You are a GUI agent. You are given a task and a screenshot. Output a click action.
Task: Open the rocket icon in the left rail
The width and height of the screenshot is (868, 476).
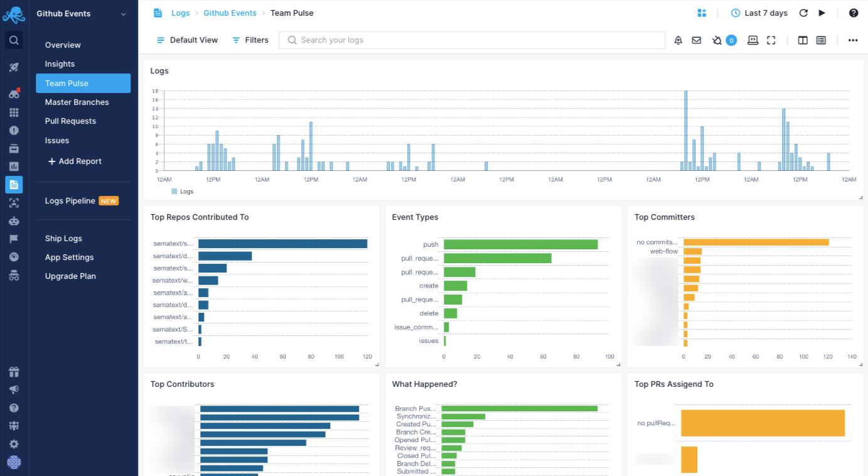14,67
